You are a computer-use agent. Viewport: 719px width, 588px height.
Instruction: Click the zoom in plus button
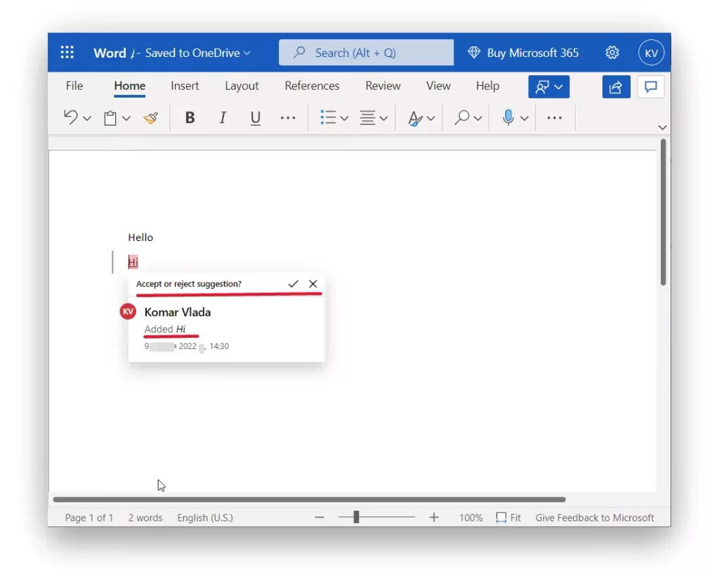coord(434,517)
